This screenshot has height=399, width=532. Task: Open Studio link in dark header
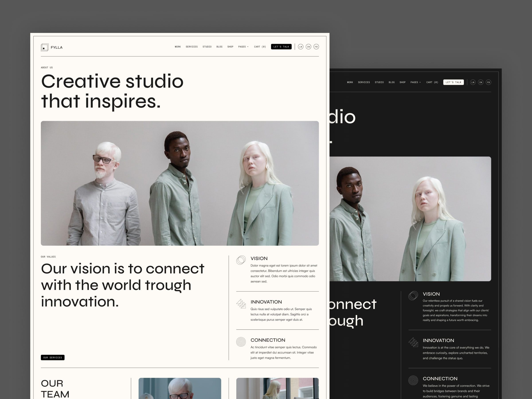coord(379,82)
